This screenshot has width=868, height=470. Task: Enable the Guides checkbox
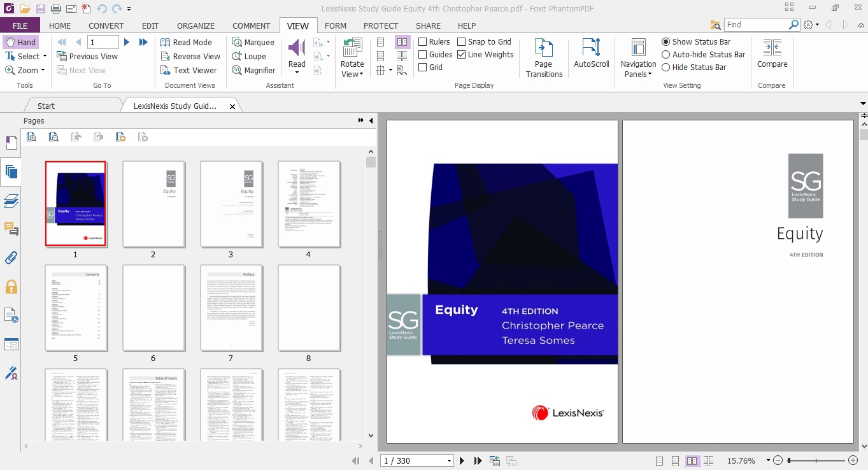tap(423, 55)
